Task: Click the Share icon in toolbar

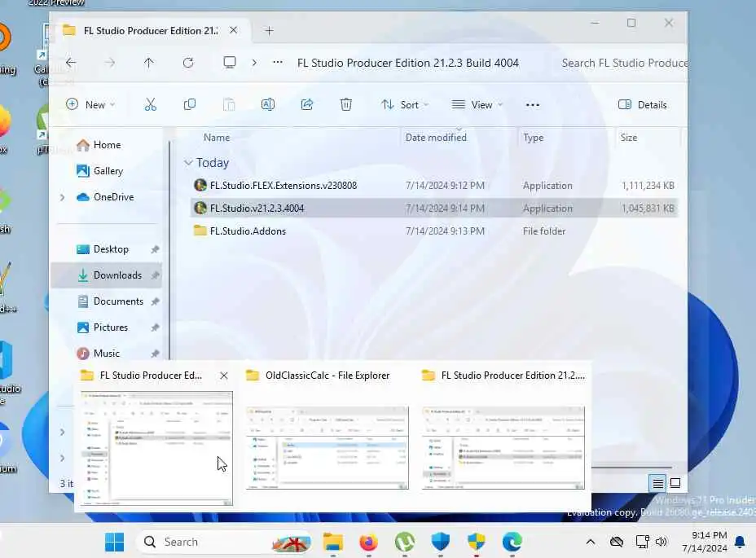Action: click(306, 104)
